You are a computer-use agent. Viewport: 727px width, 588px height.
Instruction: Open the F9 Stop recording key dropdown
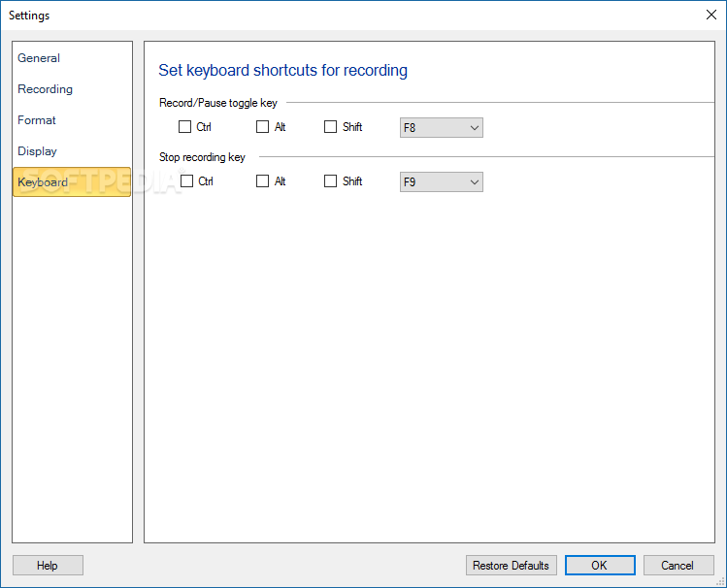click(x=441, y=181)
